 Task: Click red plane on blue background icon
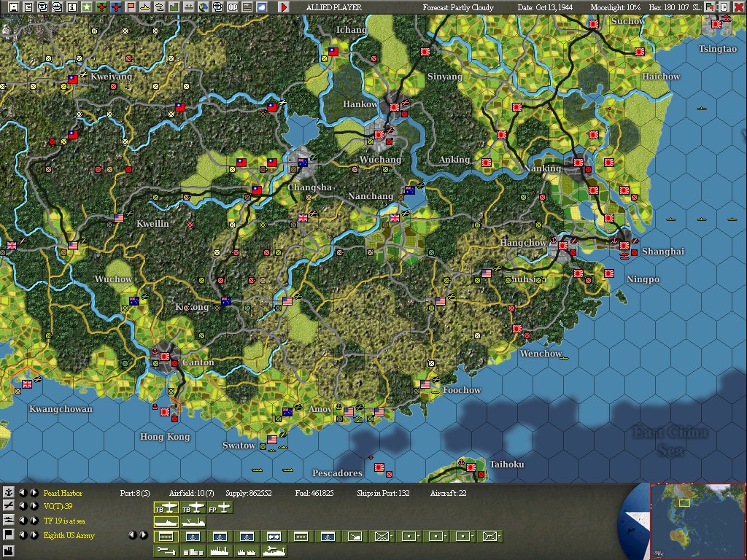(x=116, y=7)
